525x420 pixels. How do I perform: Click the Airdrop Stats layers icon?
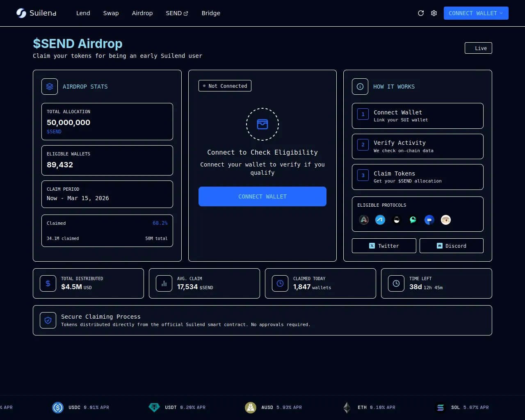pos(50,87)
